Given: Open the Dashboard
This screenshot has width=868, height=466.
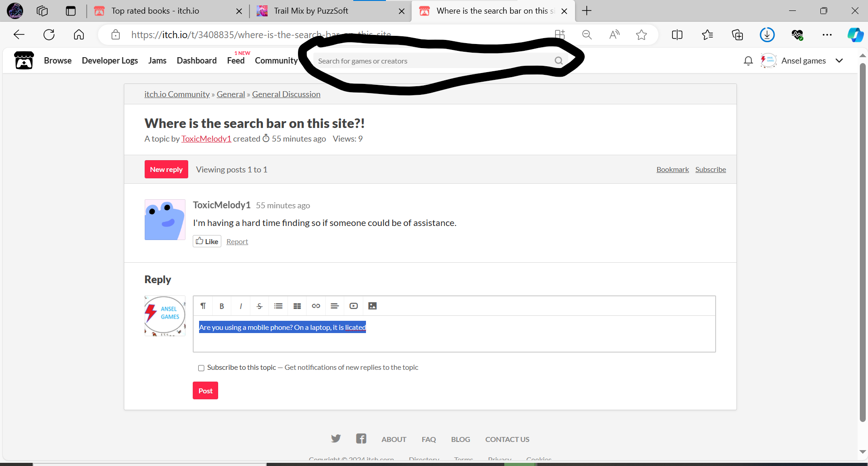Looking at the screenshot, I should pos(197,61).
